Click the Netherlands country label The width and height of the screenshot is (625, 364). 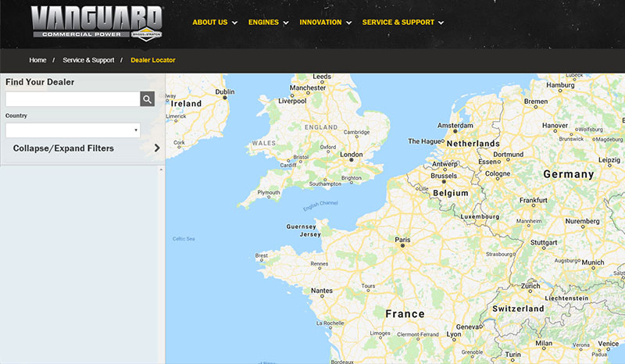click(473, 144)
